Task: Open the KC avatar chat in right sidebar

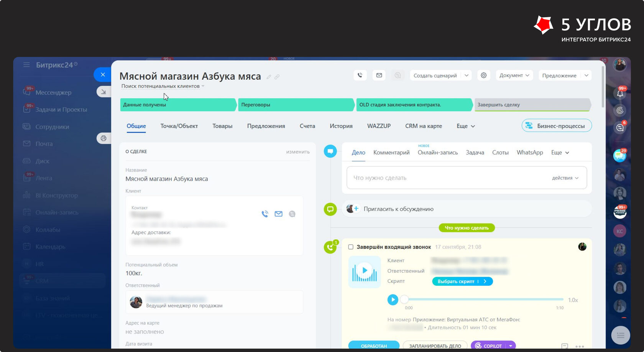Action: tap(620, 231)
